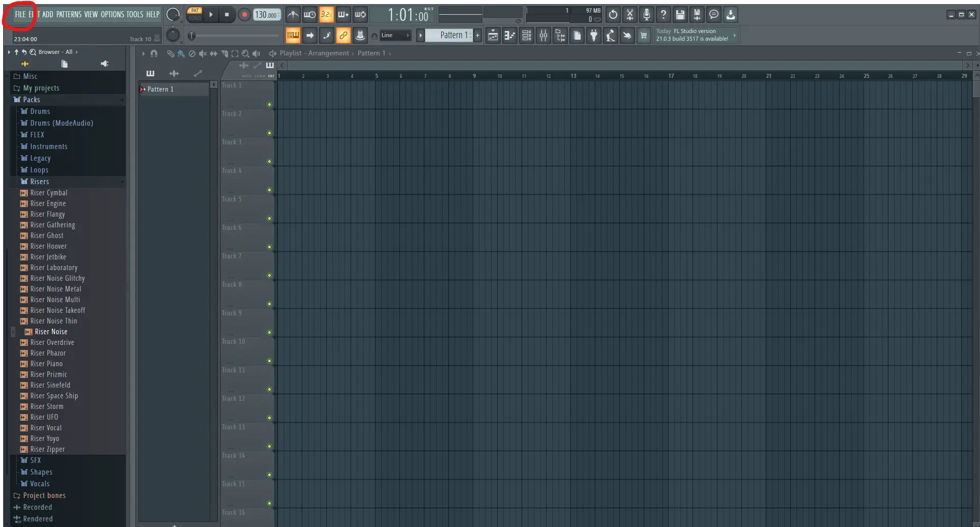Click the undo history circular arrow icon
The width and height of the screenshot is (980, 527).
click(x=613, y=15)
